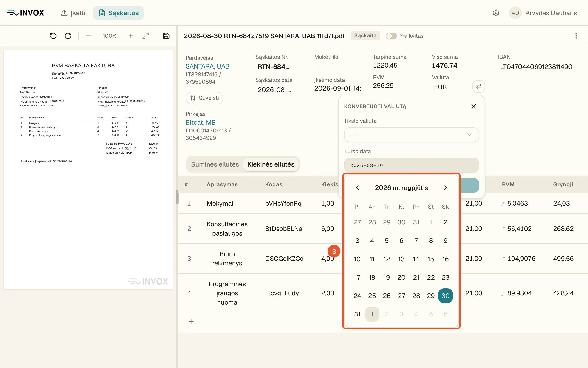Select August 3 in the calendar

[357, 241]
